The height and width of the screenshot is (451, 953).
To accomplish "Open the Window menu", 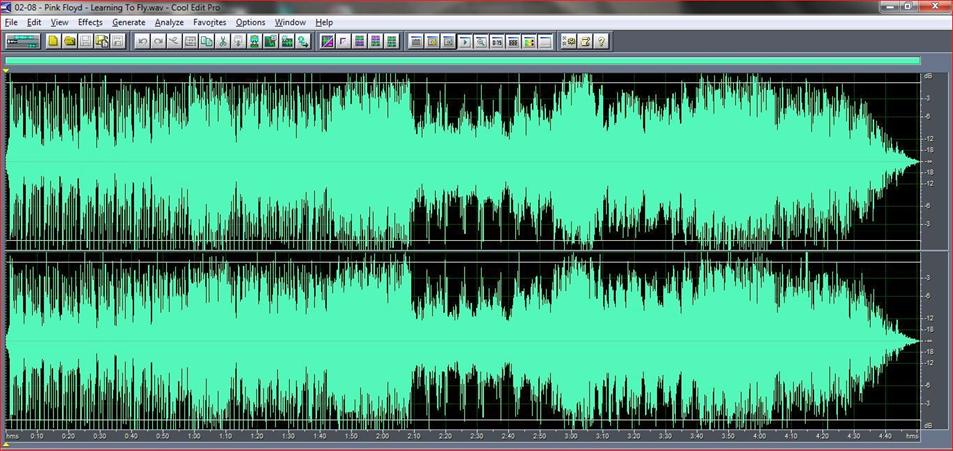I will [290, 22].
